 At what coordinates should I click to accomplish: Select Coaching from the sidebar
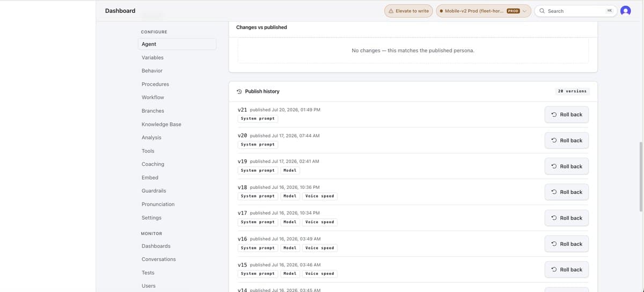tap(153, 164)
